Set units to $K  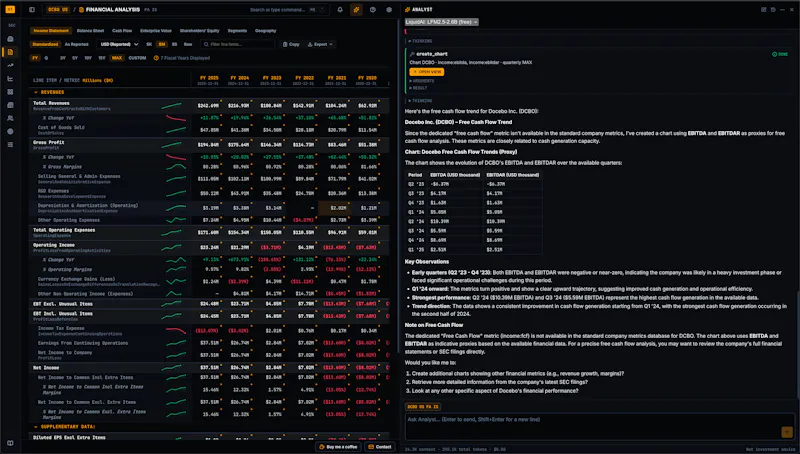tap(149, 44)
